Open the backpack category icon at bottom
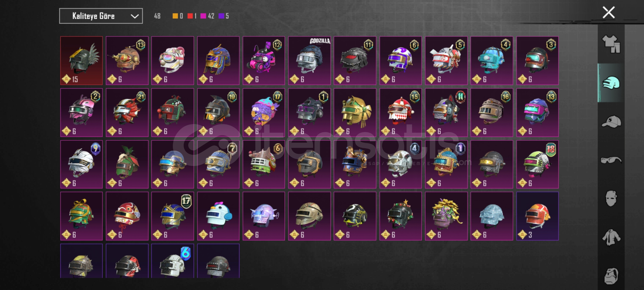644x290 pixels. pyautogui.click(x=611, y=276)
